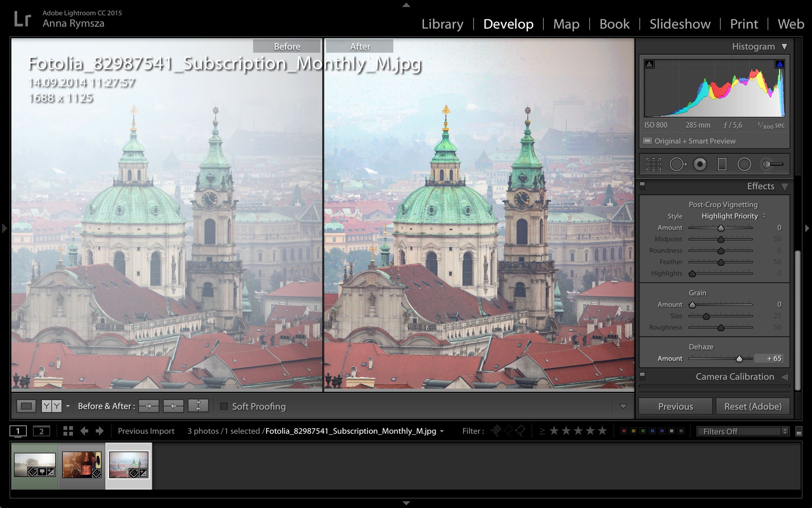Click swap before and after settings icon
Viewport: 812px width, 508px height.
(198, 406)
